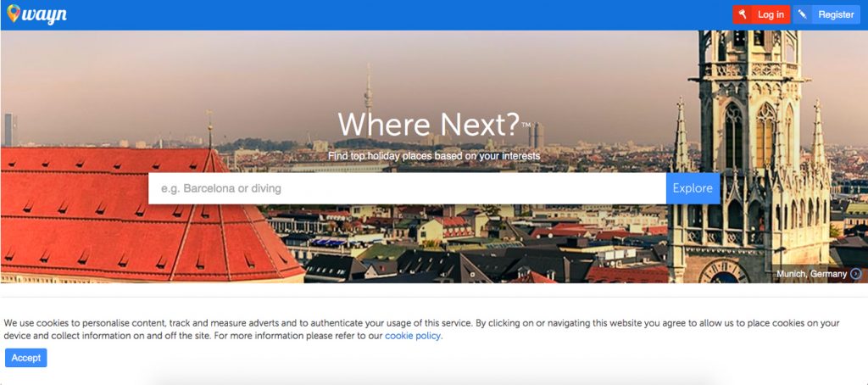868x385 pixels.
Task: Click the wayn wordmark in header
Action: pos(44,15)
